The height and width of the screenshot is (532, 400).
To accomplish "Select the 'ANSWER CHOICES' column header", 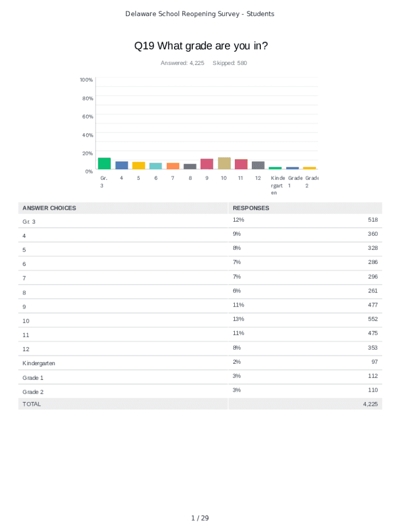I will pyautogui.click(x=49, y=208).
